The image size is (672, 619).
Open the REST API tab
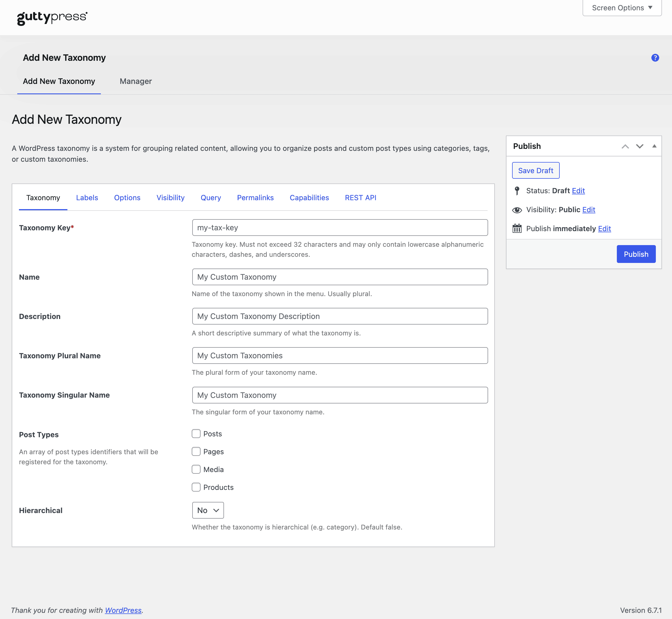coord(361,198)
